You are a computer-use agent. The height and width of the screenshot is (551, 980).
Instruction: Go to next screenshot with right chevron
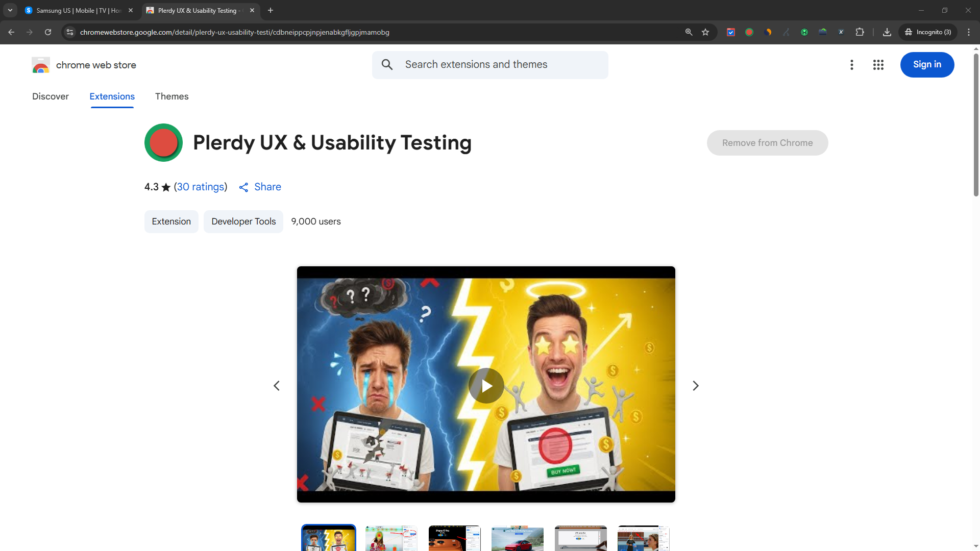[695, 386]
